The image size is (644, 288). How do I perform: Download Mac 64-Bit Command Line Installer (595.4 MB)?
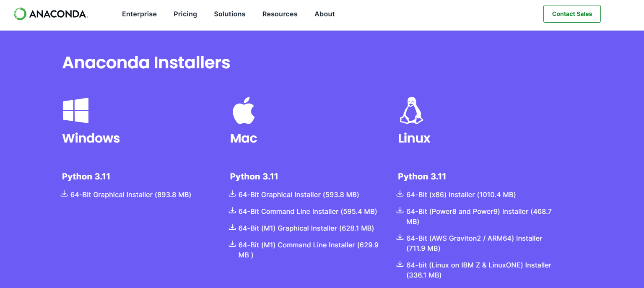308,211
